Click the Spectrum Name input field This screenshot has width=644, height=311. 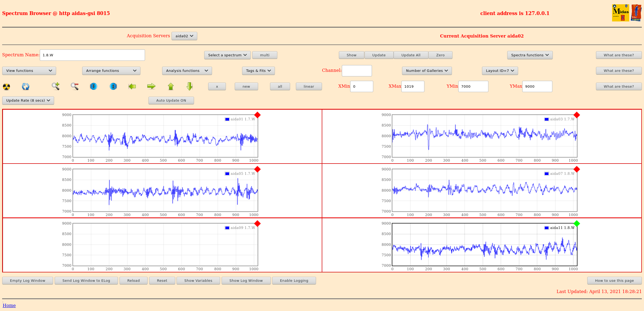[x=92, y=55]
